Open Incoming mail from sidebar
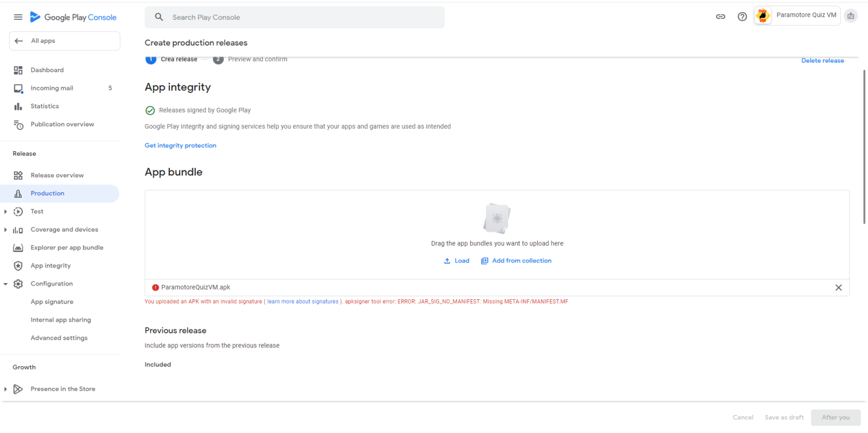The image size is (868, 433). pyautogui.click(x=52, y=88)
